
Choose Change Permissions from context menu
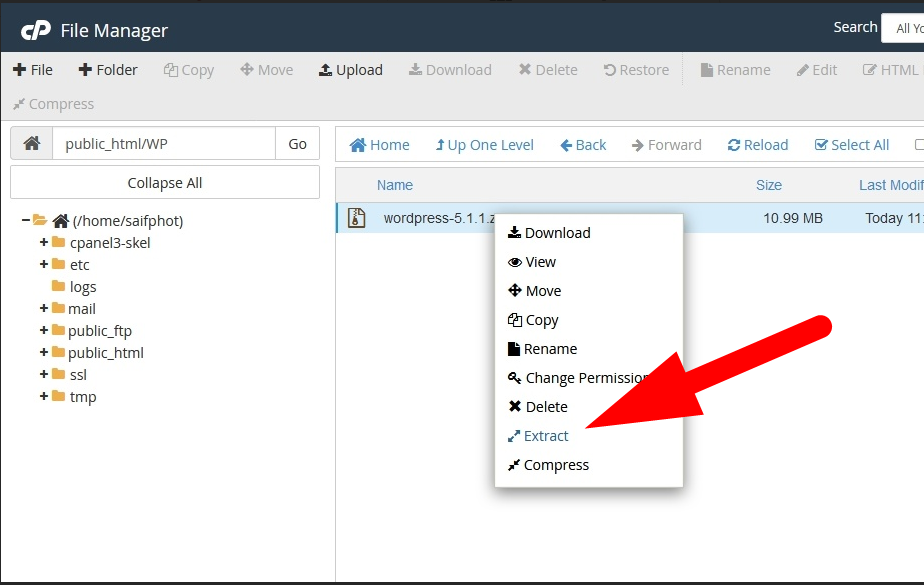click(580, 378)
